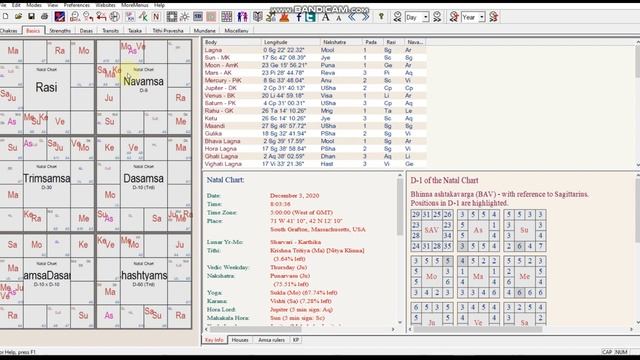Save the chart with the floppy disk icon
Viewport: 640px width, 360px height.
click(x=31, y=17)
